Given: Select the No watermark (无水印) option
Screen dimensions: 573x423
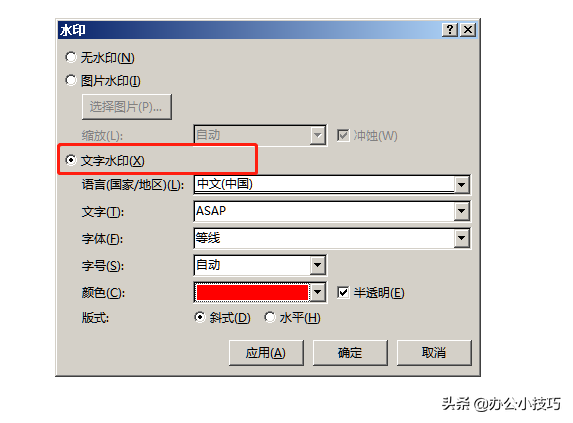Looking at the screenshot, I should (71, 57).
